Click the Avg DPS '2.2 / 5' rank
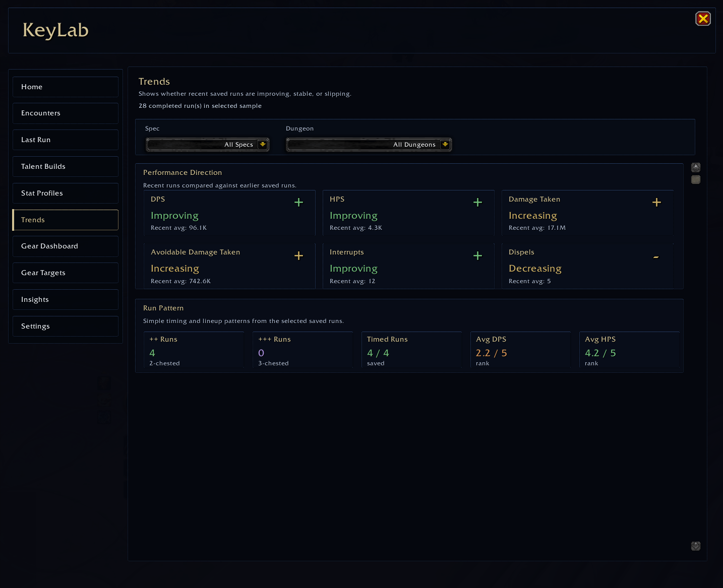This screenshot has width=723, height=588. (492, 353)
